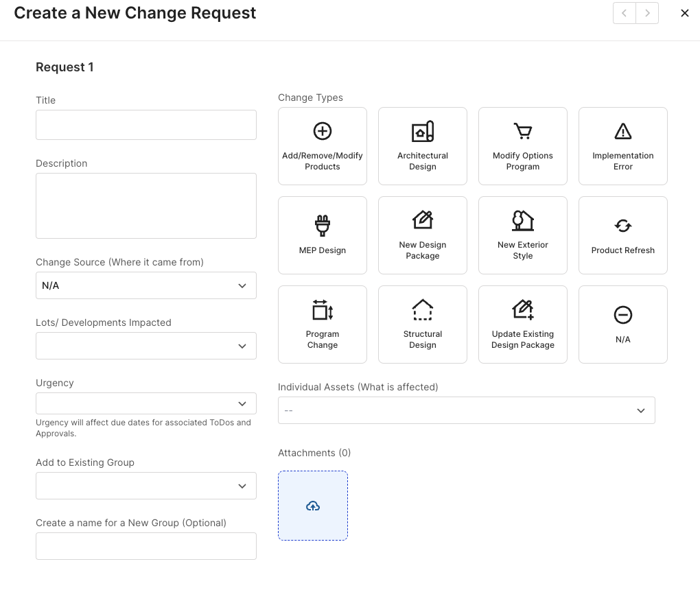
Task: Focus the Description text area
Action: pyautogui.click(x=146, y=206)
